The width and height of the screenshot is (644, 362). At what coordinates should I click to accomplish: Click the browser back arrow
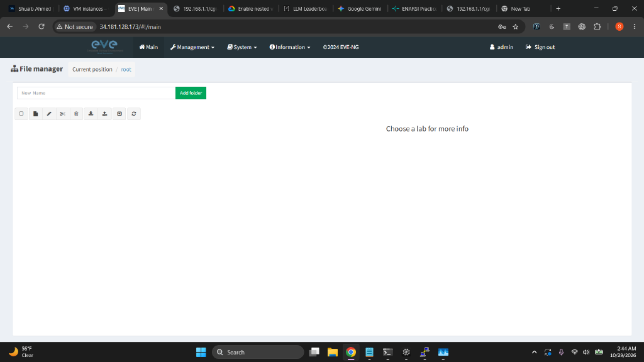pos(10,26)
